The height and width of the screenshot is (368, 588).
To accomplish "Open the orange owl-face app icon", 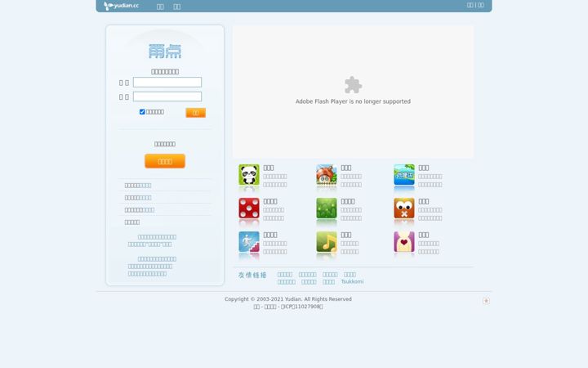I will tap(404, 208).
